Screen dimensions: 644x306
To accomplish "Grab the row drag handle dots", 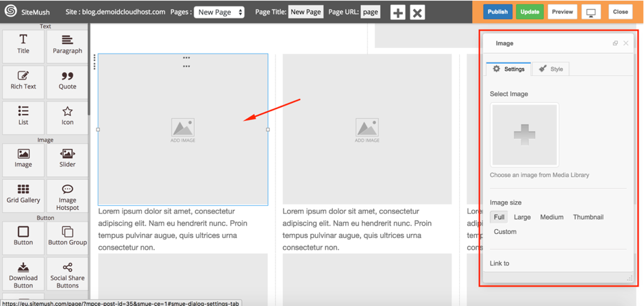I will [95, 62].
